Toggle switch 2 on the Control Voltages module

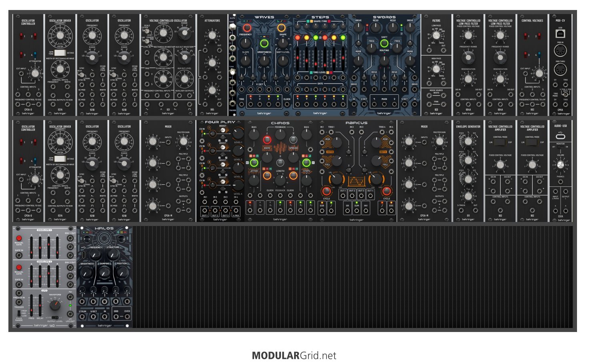[x=539, y=36]
